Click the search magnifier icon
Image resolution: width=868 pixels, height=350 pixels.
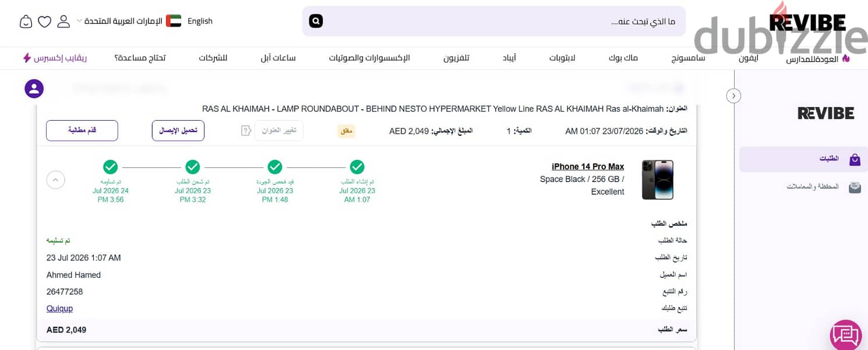[316, 22]
